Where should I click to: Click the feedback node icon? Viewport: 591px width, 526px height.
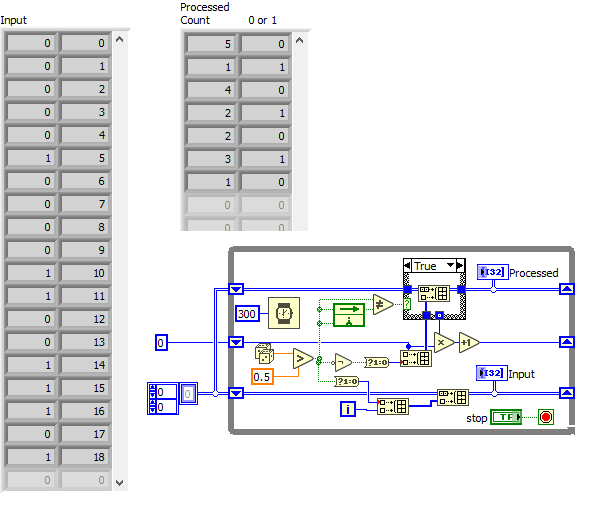pyautogui.click(x=349, y=315)
